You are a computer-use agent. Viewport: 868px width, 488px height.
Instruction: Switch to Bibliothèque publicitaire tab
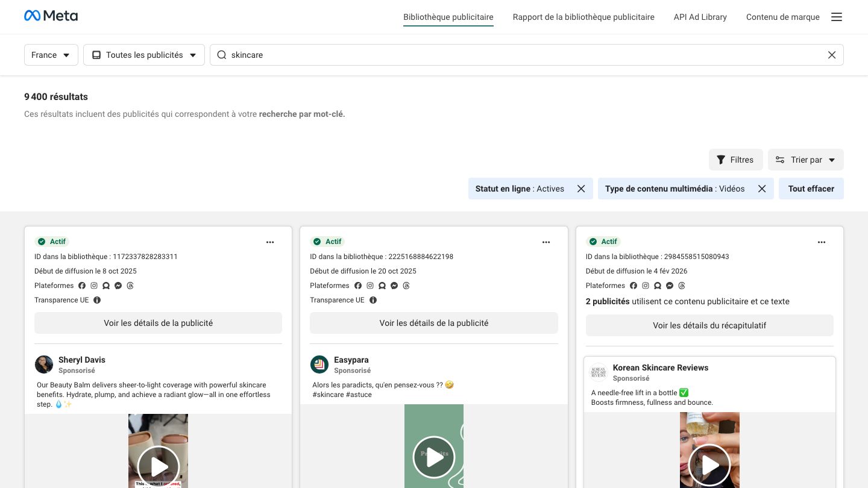pos(448,17)
